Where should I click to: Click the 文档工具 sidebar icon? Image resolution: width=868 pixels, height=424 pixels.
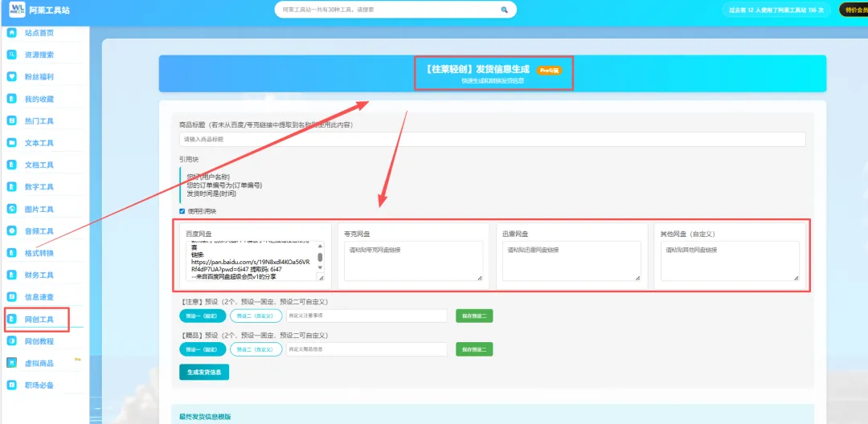(x=11, y=165)
